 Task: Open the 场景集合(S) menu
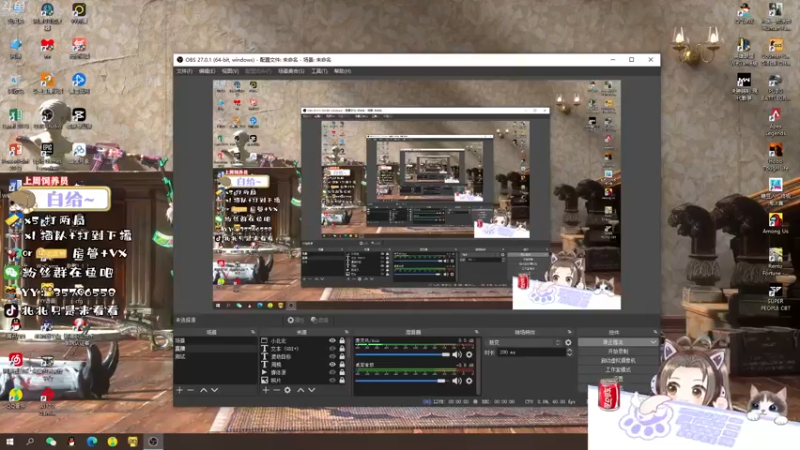pos(291,71)
